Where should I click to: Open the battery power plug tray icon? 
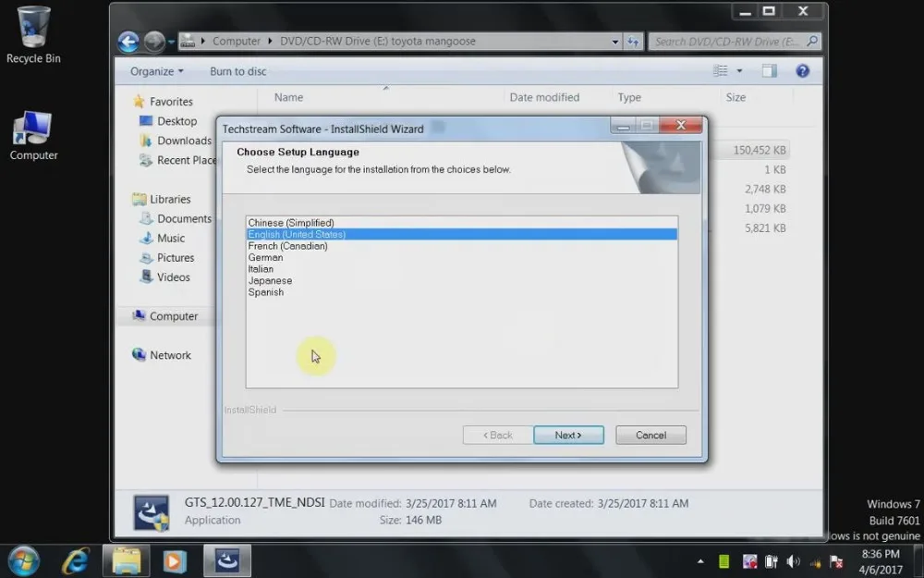[x=771, y=561]
